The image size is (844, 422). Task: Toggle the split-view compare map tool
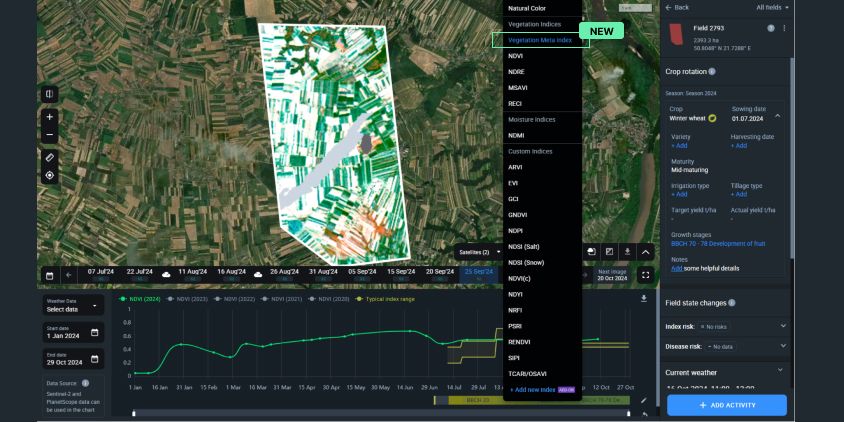coord(50,94)
